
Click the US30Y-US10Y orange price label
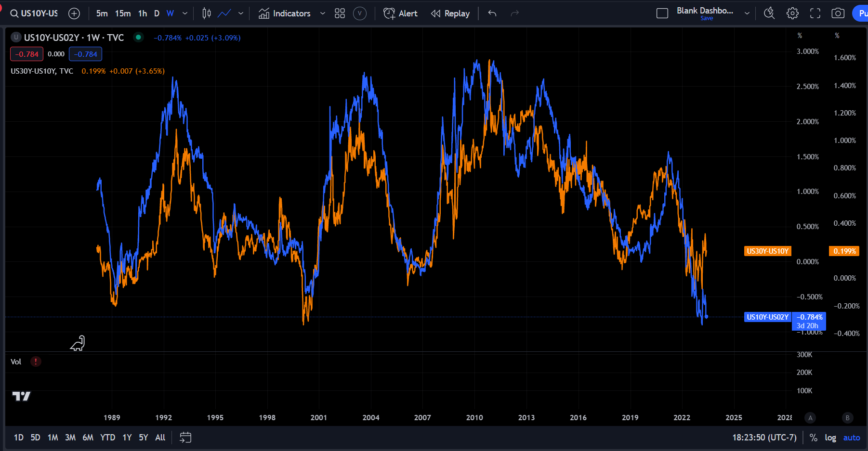(x=767, y=251)
